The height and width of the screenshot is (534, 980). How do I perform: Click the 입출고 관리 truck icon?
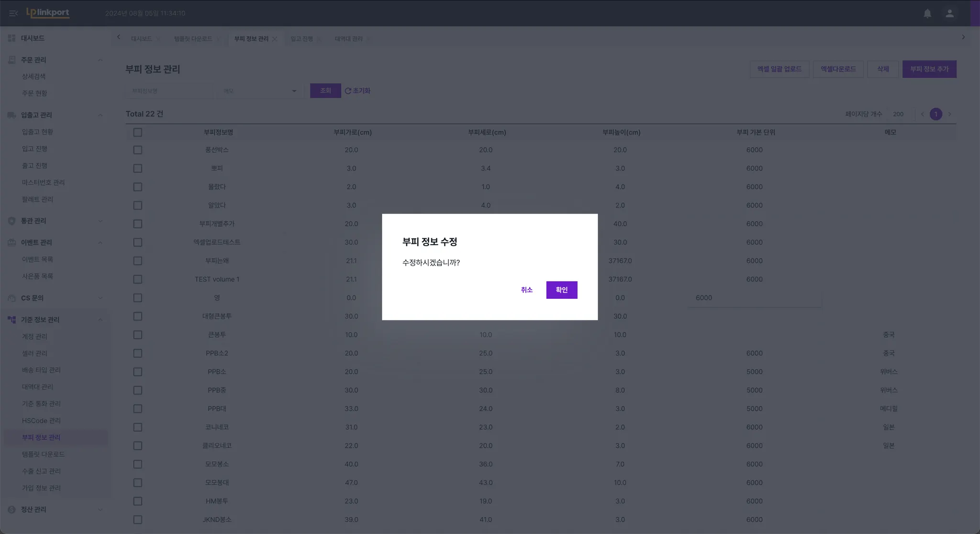click(x=12, y=115)
